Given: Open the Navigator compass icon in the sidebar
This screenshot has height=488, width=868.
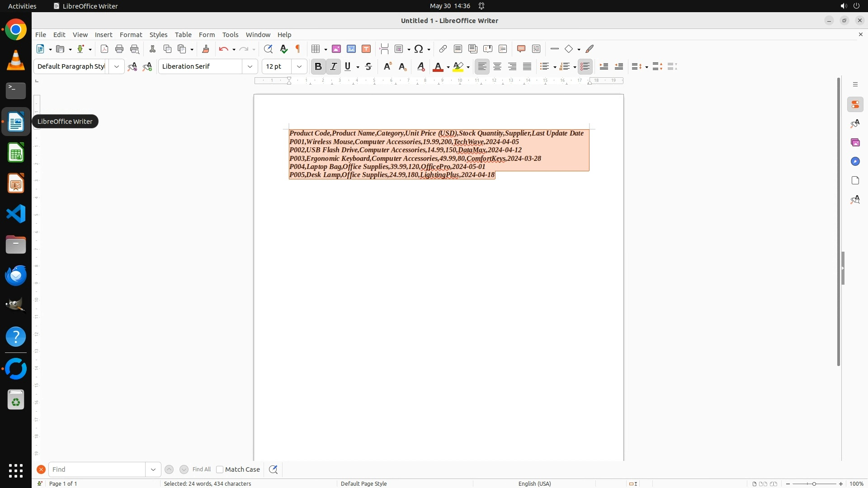Looking at the screenshot, I should point(855,161).
